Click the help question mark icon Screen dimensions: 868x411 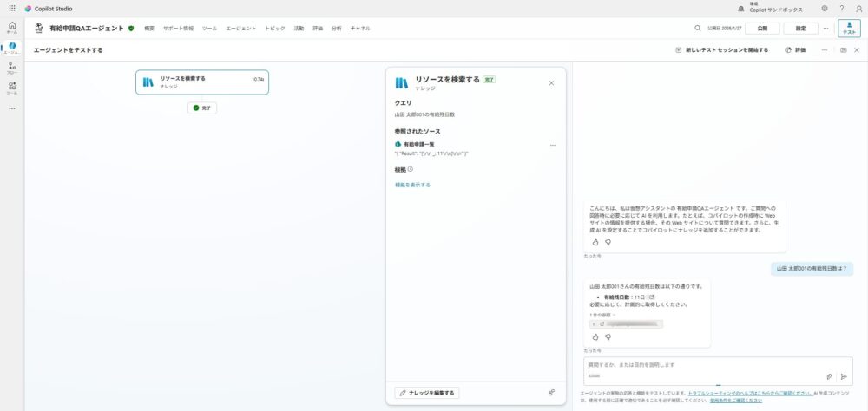click(841, 8)
